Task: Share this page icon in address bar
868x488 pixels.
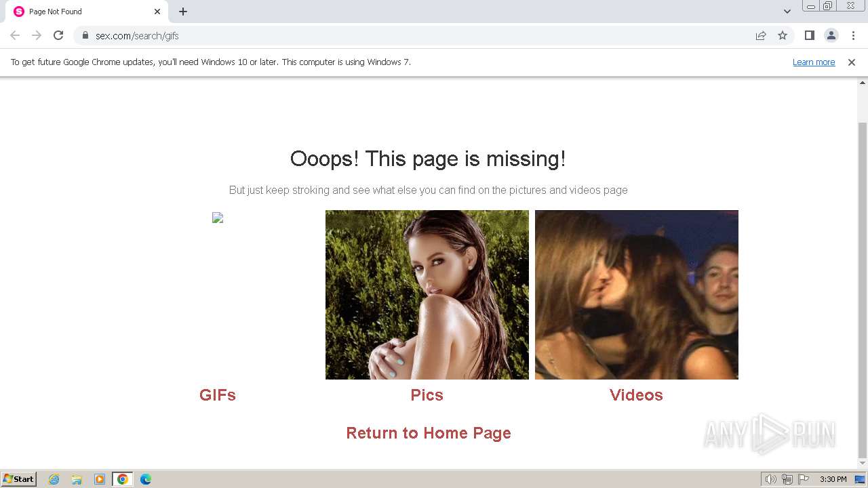Action: pyautogui.click(x=761, y=35)
